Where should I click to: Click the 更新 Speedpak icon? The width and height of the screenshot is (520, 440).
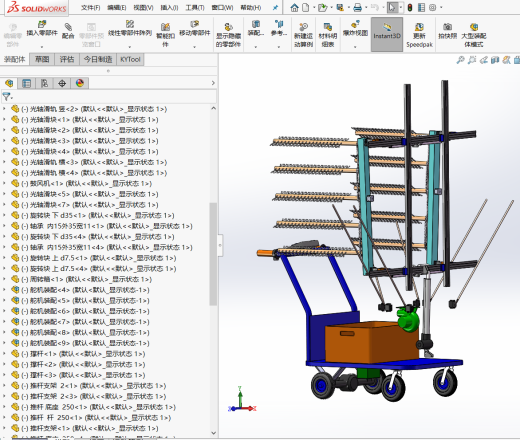click(x=419, y=27)
